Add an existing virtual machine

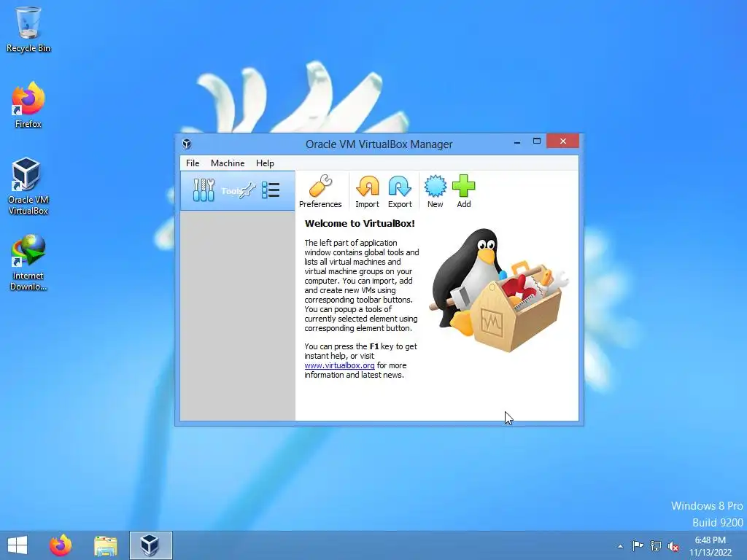pyautogui.click(x=463, y=192)
